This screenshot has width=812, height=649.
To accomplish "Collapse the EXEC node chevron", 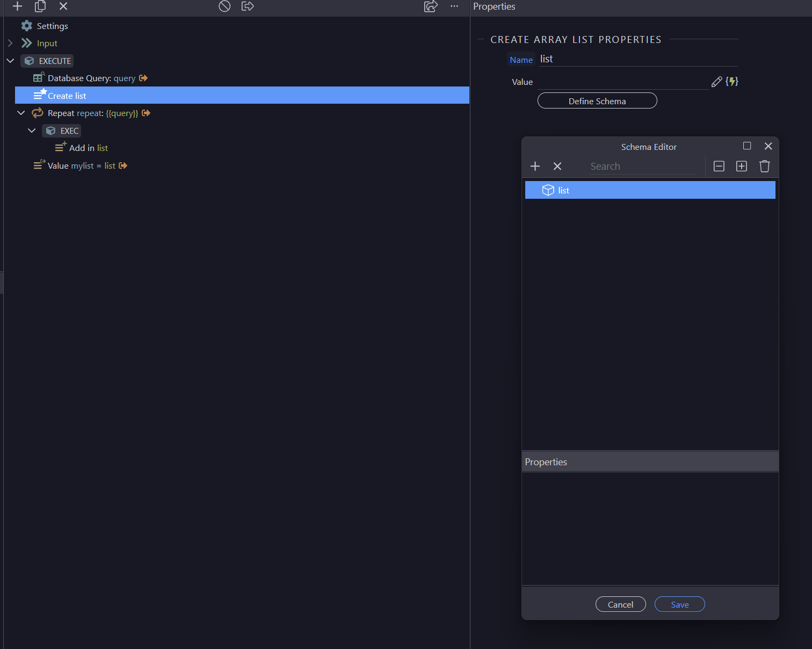I will click(32, 131).
